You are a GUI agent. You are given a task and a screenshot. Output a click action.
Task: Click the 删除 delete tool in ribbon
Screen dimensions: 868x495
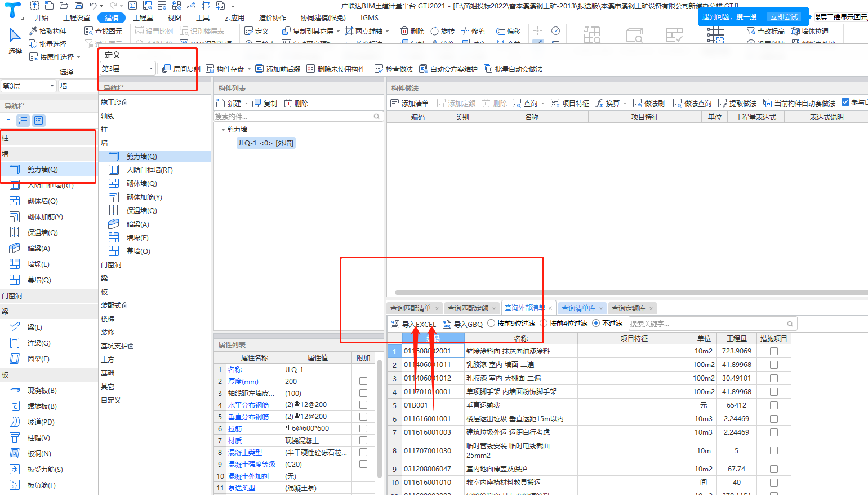pyautogui.click(x=412, y=31)
